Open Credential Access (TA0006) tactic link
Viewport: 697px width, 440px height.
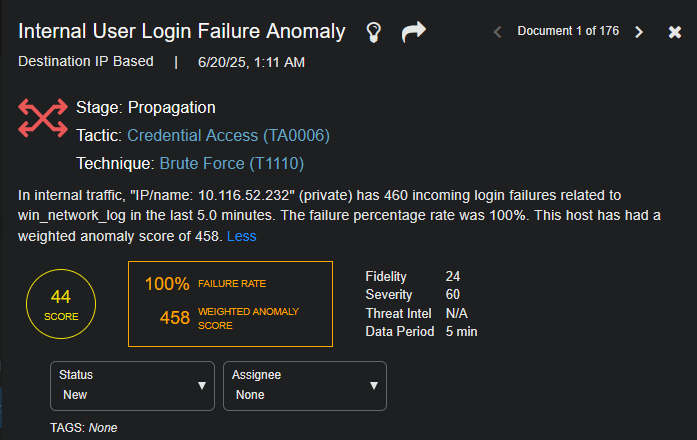(x=228, y=135)
